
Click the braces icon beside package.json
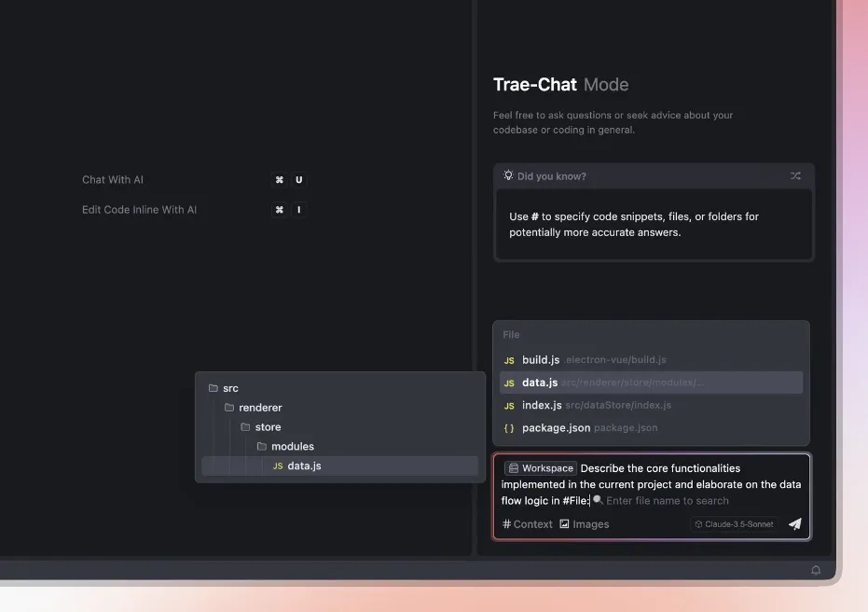point(509,428)
